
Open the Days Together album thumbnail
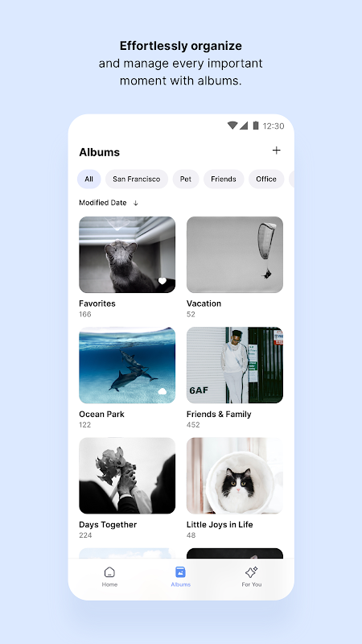tap(127, 476)
